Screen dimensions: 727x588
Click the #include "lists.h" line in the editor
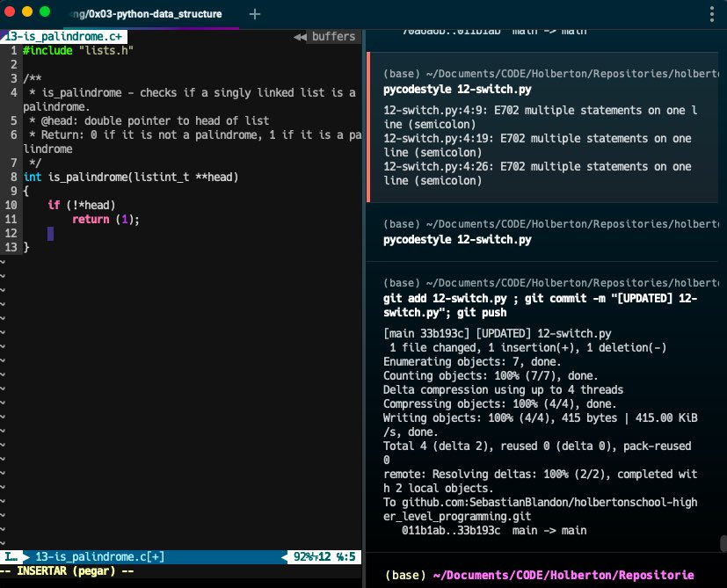(x=79, y=50)
